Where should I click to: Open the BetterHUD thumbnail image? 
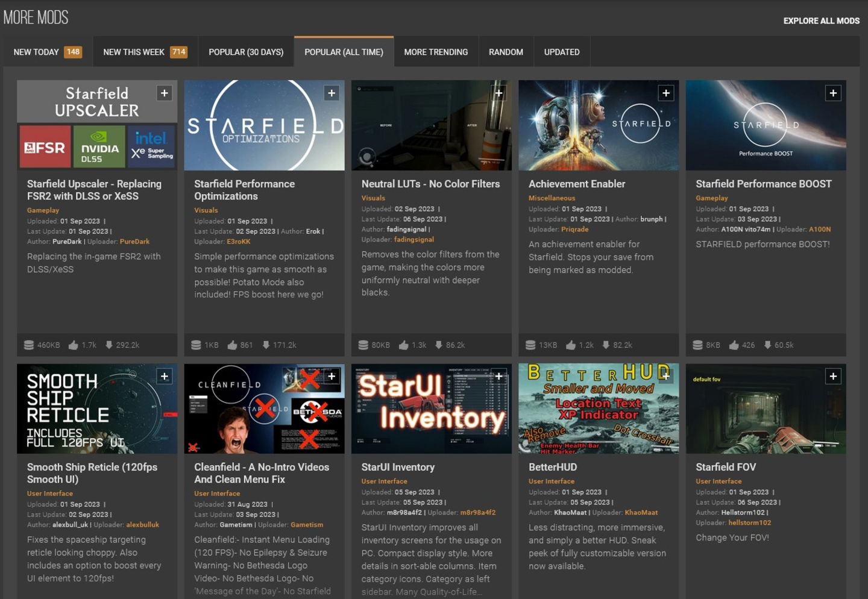tap(599, 409)
